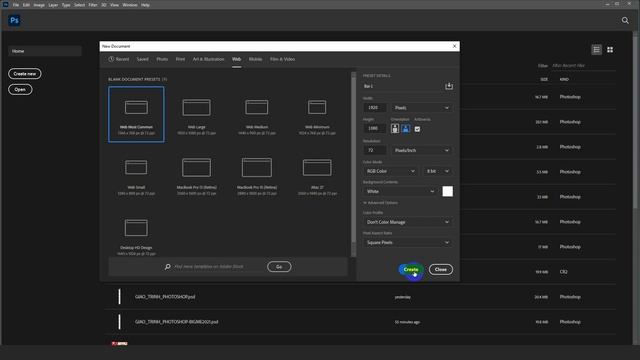Open the Window menu
640x360 pixels.
coord(130,5)
